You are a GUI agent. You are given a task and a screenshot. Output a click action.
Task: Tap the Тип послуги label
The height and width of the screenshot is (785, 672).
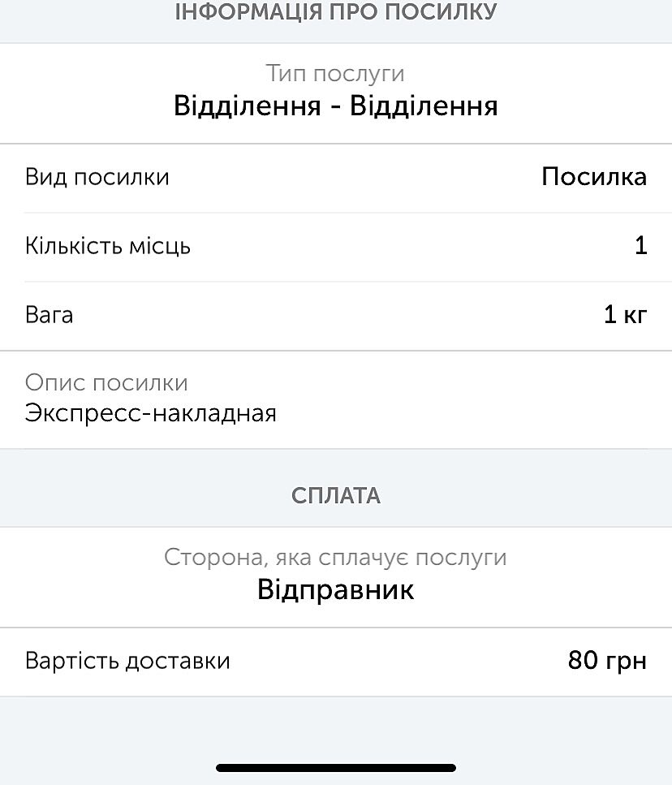336,74
